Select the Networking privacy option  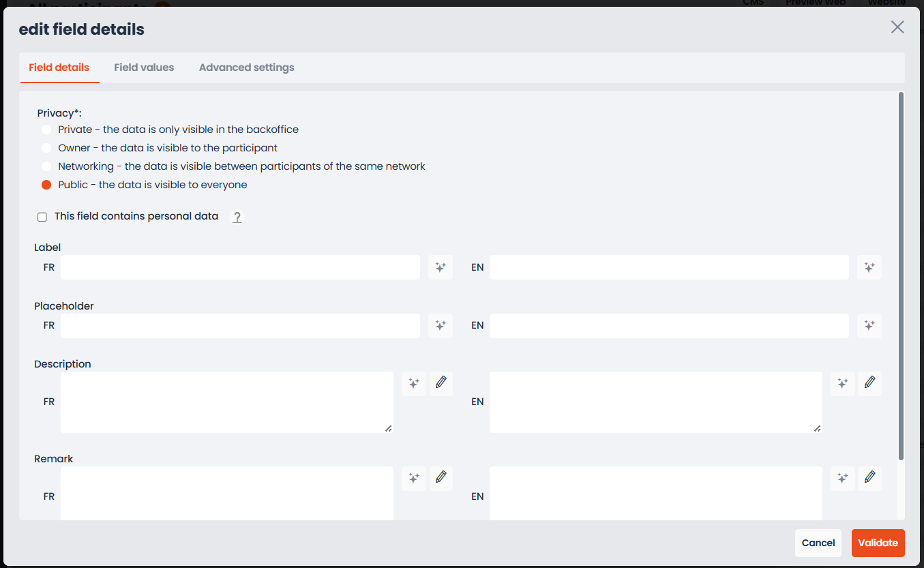pyautogui.click(x=46, y=166)
